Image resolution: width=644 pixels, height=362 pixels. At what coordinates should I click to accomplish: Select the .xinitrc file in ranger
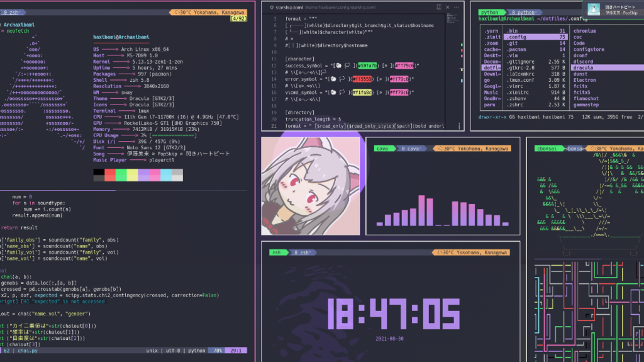[x=536, y=93]
